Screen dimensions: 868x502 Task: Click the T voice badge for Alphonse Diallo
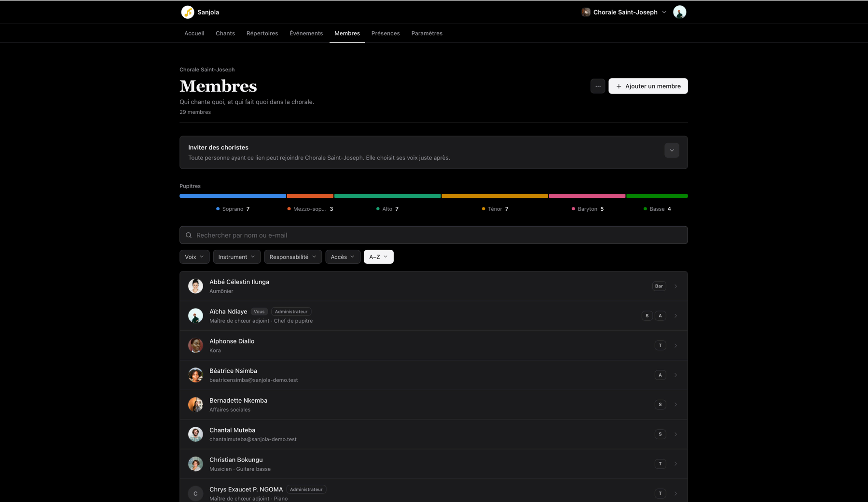[660, 346]
